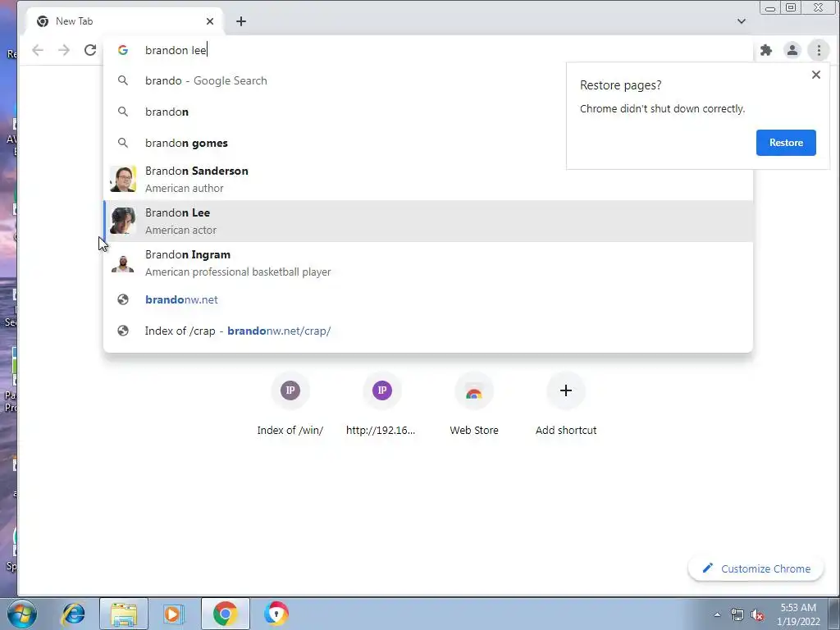Select the 'brandon' search suggestion

point(428,112)
